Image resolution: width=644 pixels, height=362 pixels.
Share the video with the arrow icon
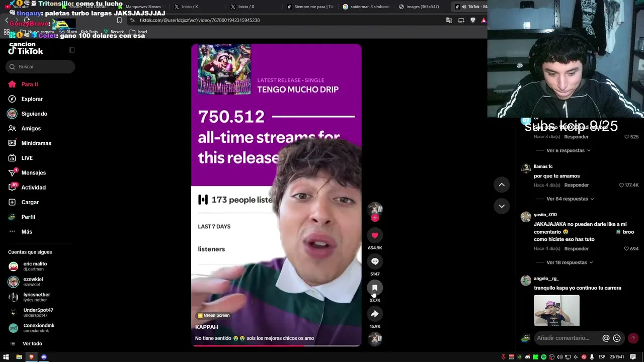[375, 314]
